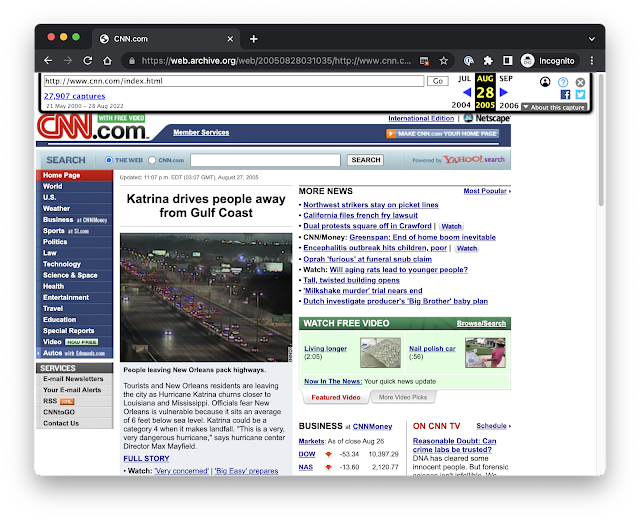This screenshot has width=640, height=521.
Task: Click the Netscape logo icon
Action: (469, 118)
